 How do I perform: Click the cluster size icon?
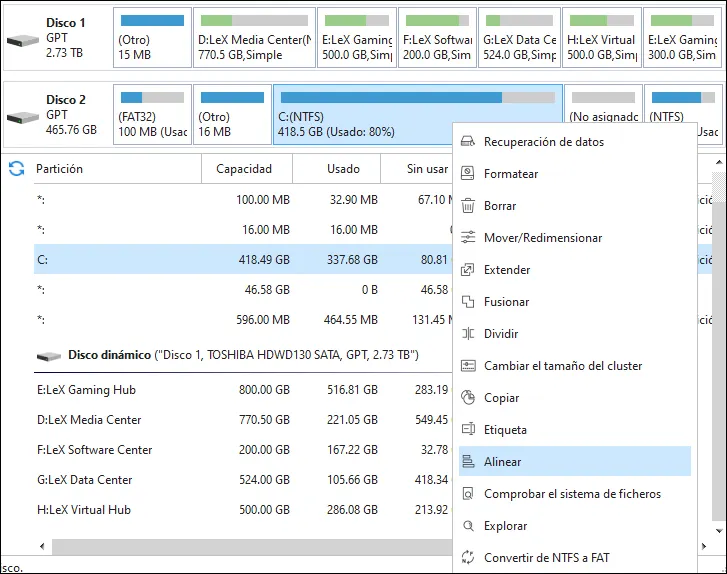pos(468,365)
